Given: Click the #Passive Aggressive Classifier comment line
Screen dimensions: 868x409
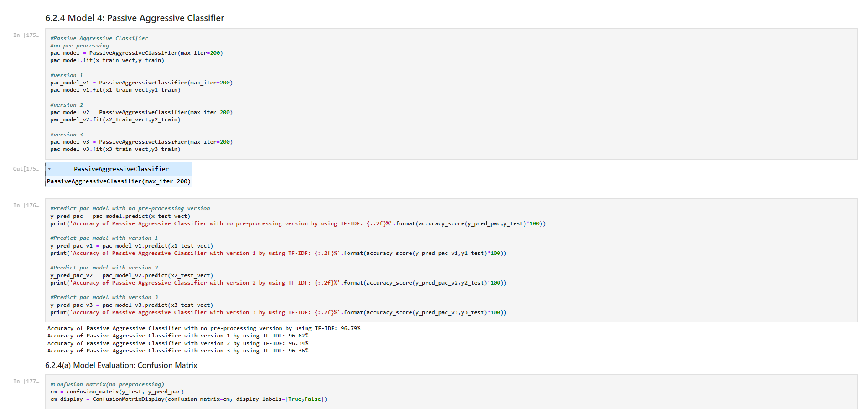Looking at the screenshot, I should (x=99, y=38).
